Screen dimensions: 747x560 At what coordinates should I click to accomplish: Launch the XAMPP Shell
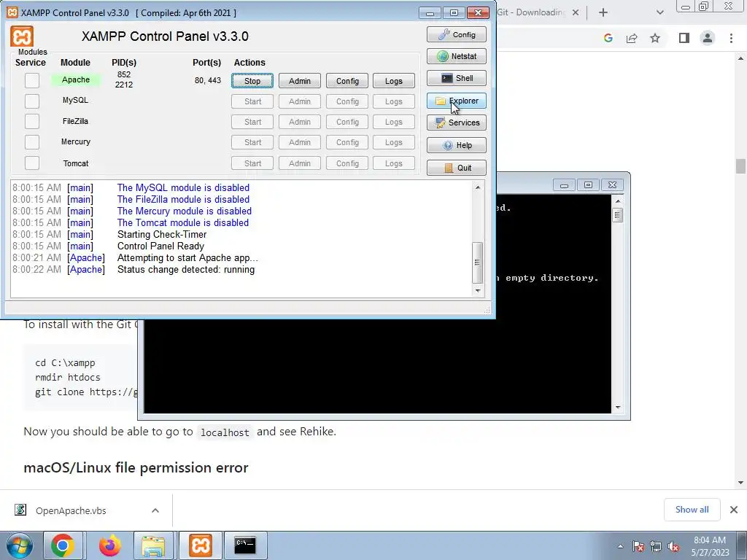coord(457,78)
